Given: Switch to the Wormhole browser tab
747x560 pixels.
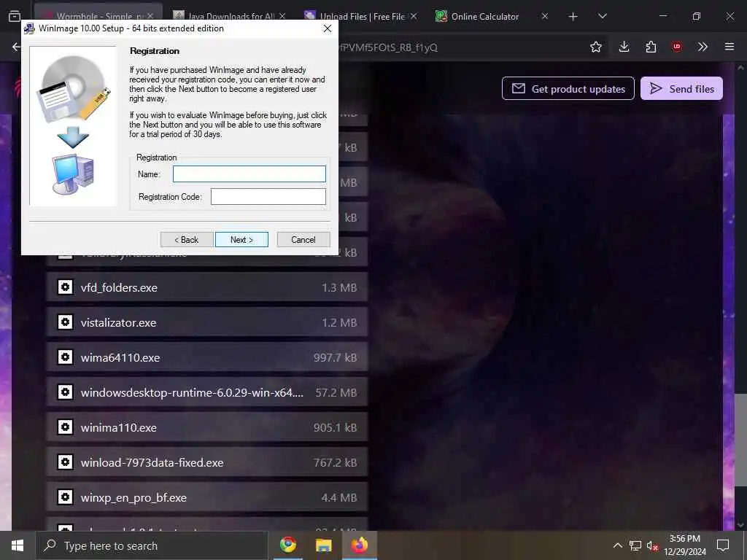Looking at the screenshot, I should tap(98, 16).
